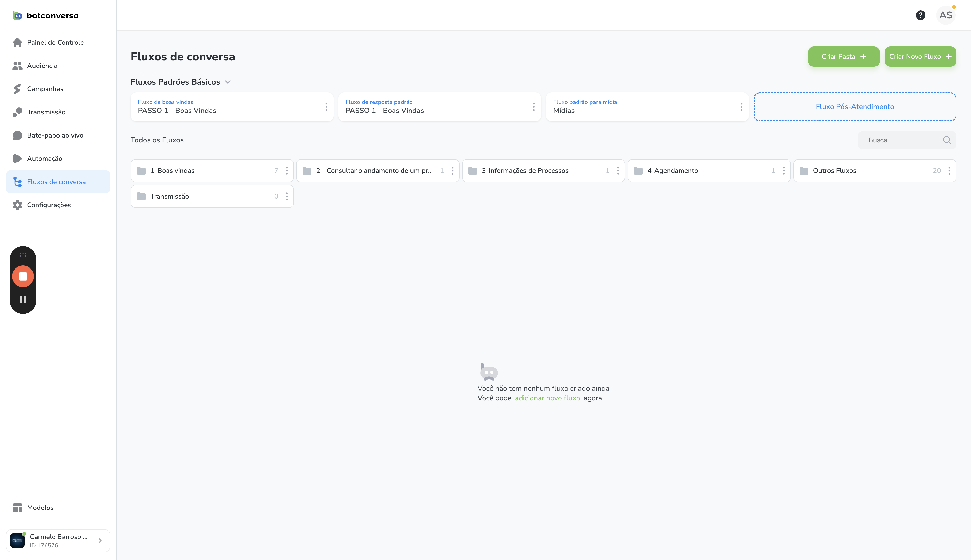This screenshot has height=560, width=971.
Task: Pause the screen recording
Action: click(x=23, y=299)
